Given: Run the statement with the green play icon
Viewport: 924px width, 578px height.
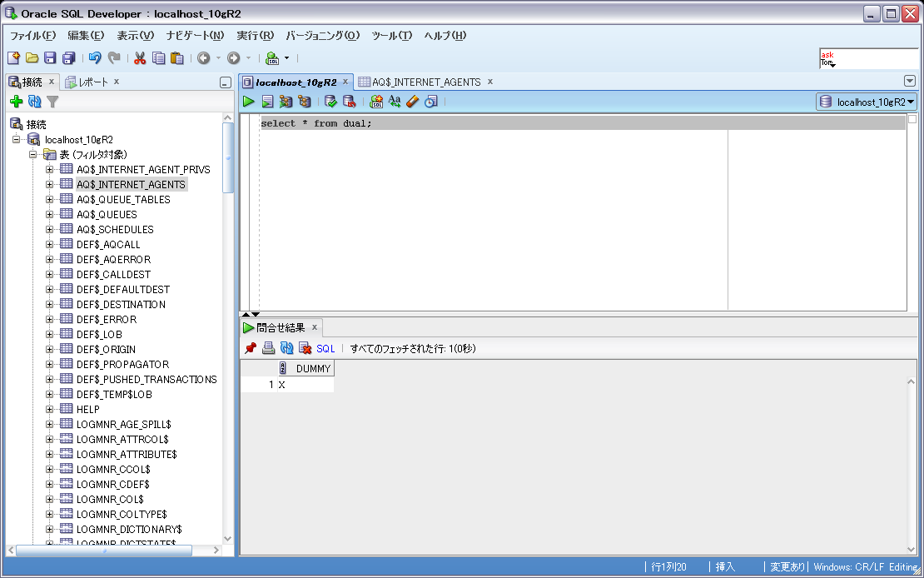Looking at the screenshot, I should click(x=249, y=102).
